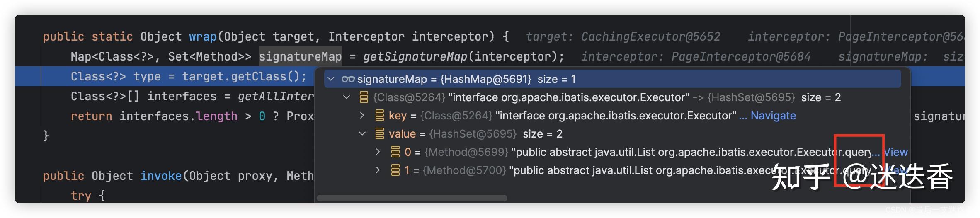Collapse the signatureMap root node

point(331,79)
